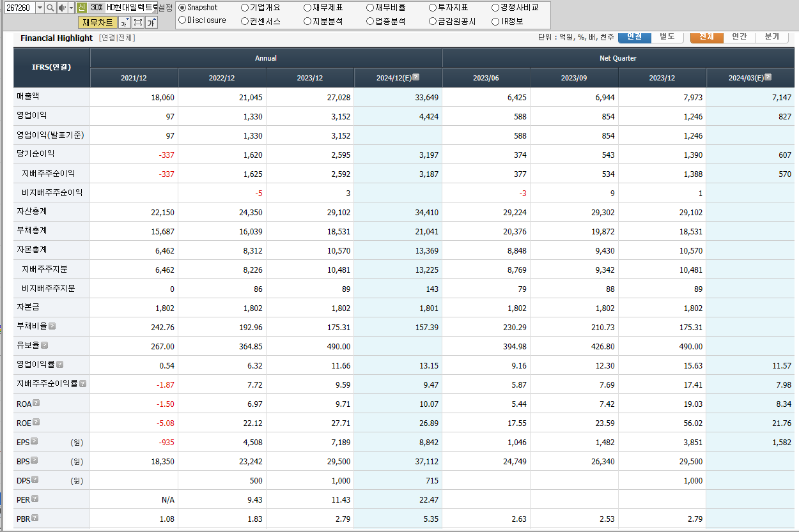Click the 22.47 PER value cell
This screenshot has width=799, height=532.
pyautogui.click(x=399, y=499)
